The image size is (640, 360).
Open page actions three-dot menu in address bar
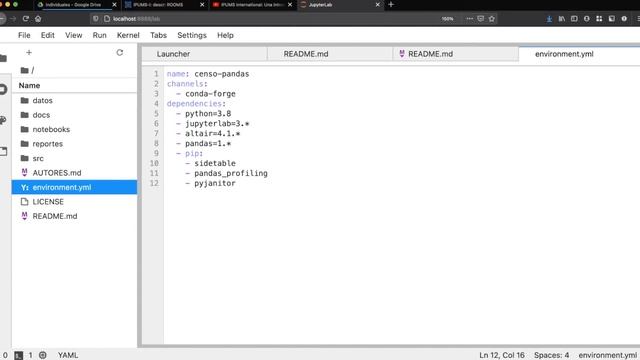pos(469,19)
